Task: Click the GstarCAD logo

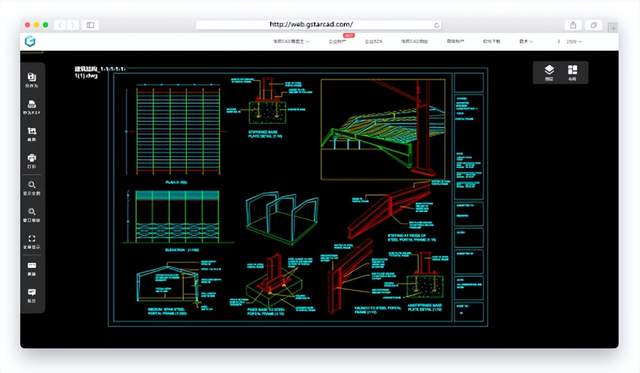Action: (30, 41)
